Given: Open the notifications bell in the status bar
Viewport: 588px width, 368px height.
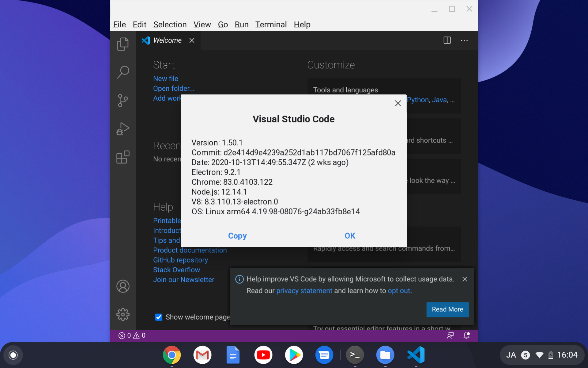Looking at the screenshot, I should (x=466, y=335).
